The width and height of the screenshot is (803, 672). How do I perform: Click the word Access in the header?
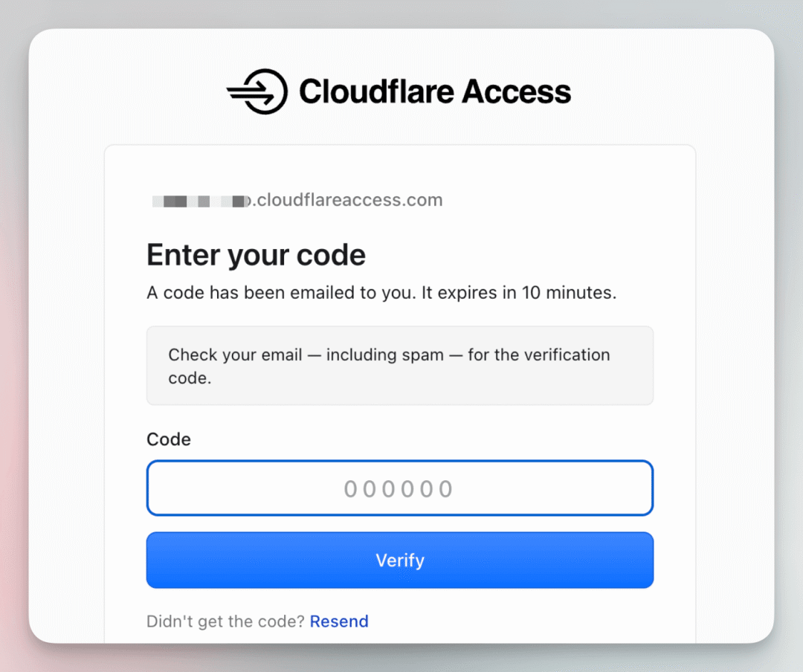tap(517, 91)
